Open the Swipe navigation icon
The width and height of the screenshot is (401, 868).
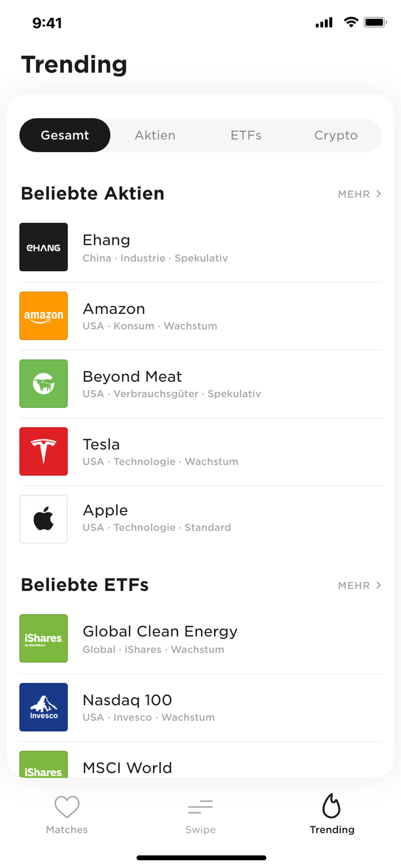click(x=200, y=807)
